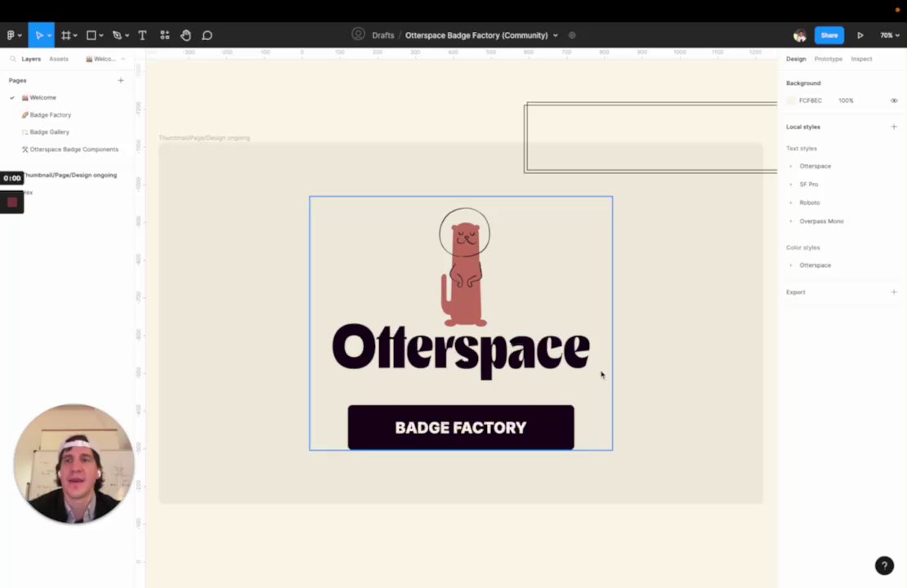Click the FCF8EC background color swatch
Image resolution: width=907 pixels, height=588 pixels.
791,100
